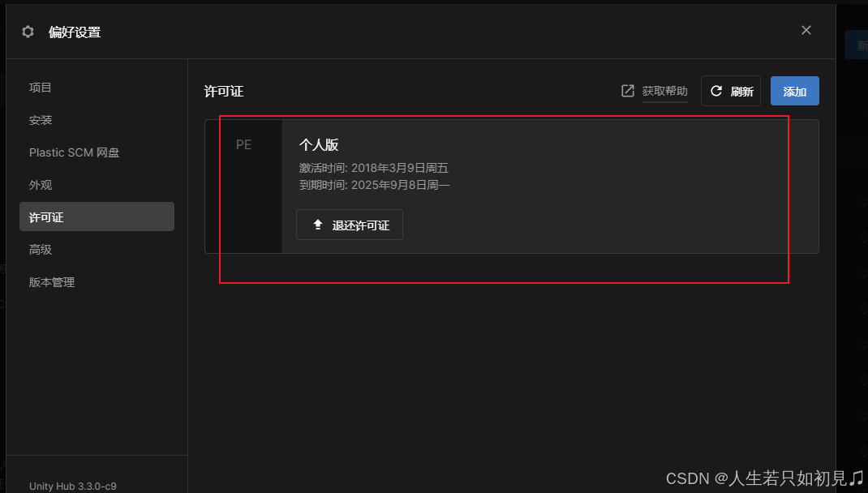This screenshot has height=493, width=868.
Task: Select the 许可证 sidebar item
Action: coord(97,216)
